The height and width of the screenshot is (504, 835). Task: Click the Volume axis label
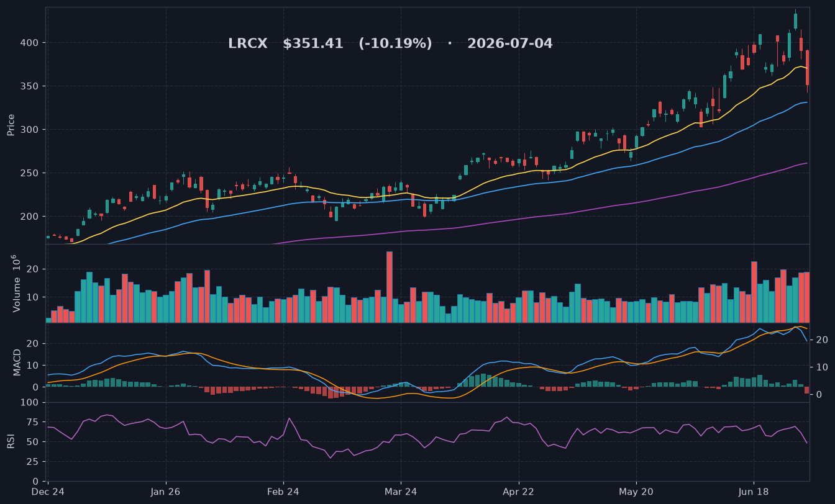[x=16, y=282]
